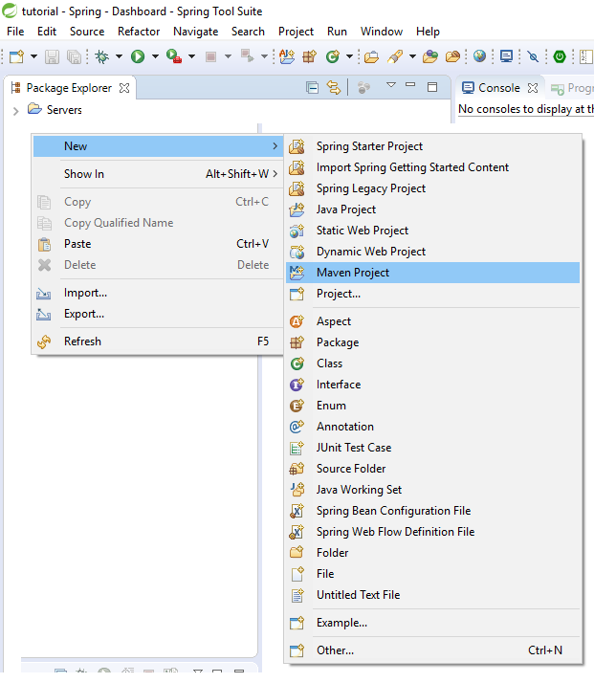The image size is (616, 683).
Task: Open the Navigate menu
Action: (x=195, y=32)
